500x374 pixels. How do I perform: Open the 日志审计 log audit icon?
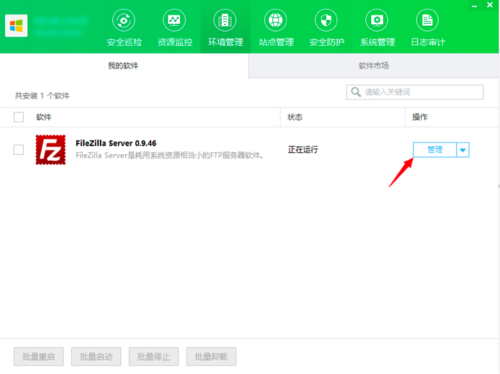[x=428, y=21]
